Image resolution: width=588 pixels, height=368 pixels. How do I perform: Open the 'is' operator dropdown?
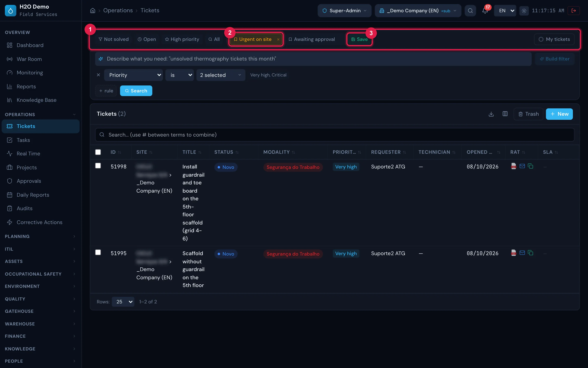[x=179, y=75]
